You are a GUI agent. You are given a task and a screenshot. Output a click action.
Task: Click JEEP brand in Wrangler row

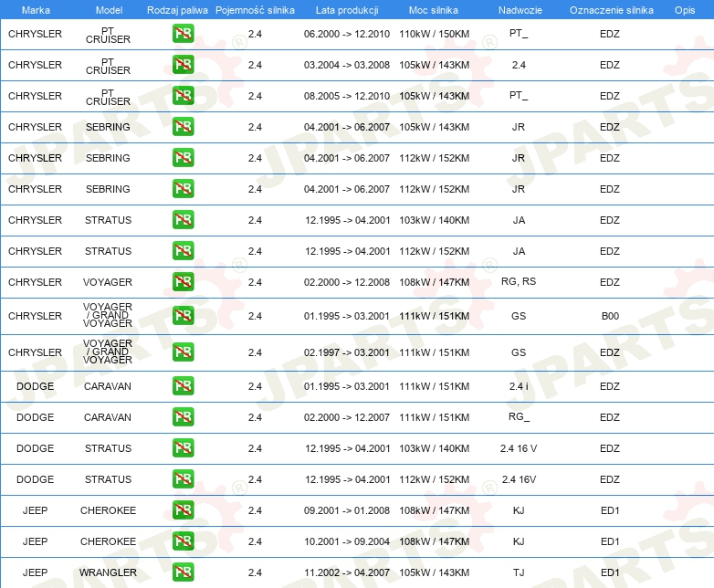[x=35, y=572]
